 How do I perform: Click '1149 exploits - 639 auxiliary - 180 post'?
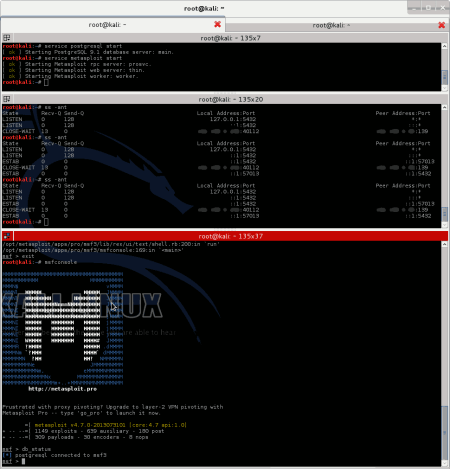99,431
